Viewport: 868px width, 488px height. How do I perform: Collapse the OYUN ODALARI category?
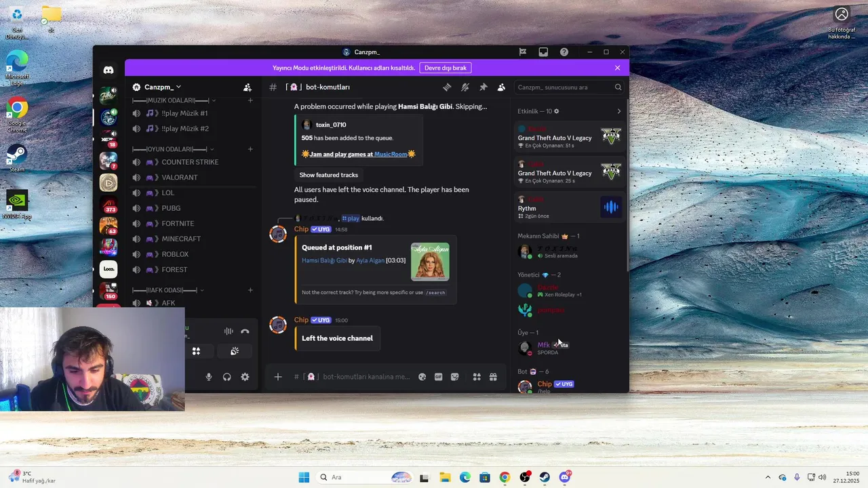pos(173,149)
